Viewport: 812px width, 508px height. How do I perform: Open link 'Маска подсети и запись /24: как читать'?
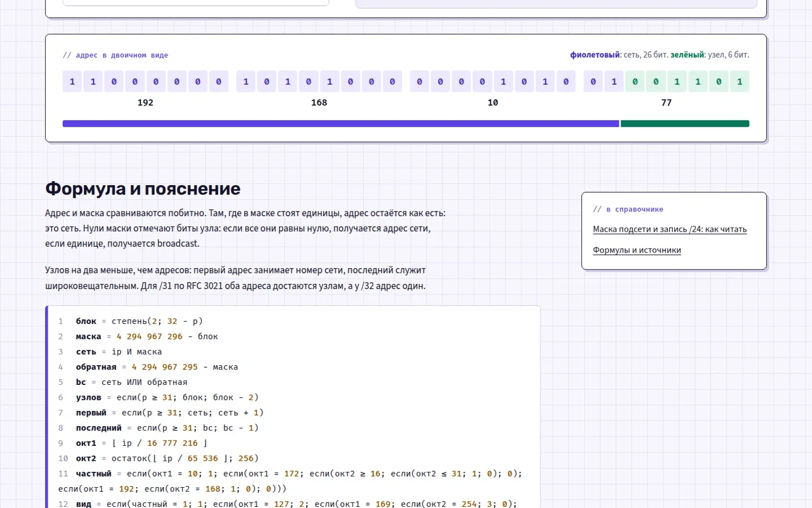point(670,229)
